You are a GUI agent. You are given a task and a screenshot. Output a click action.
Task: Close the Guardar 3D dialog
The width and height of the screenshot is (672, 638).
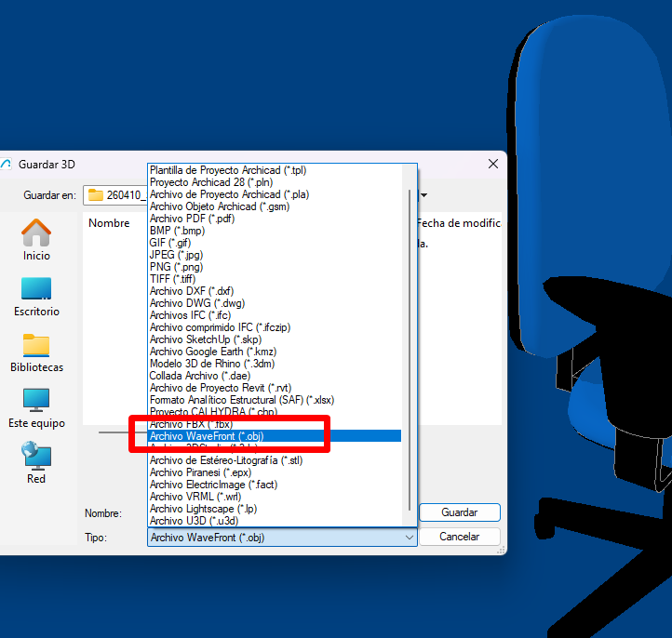493,164
